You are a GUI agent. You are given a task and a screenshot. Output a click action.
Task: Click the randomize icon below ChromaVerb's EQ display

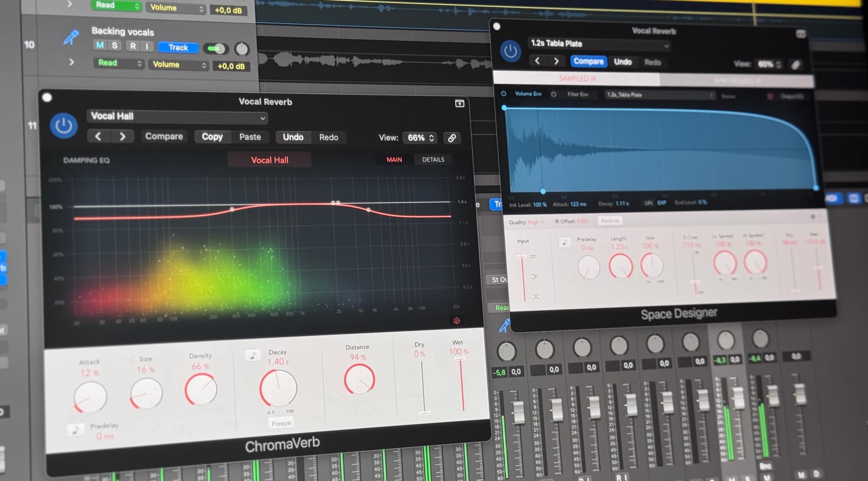coord(456,320)
